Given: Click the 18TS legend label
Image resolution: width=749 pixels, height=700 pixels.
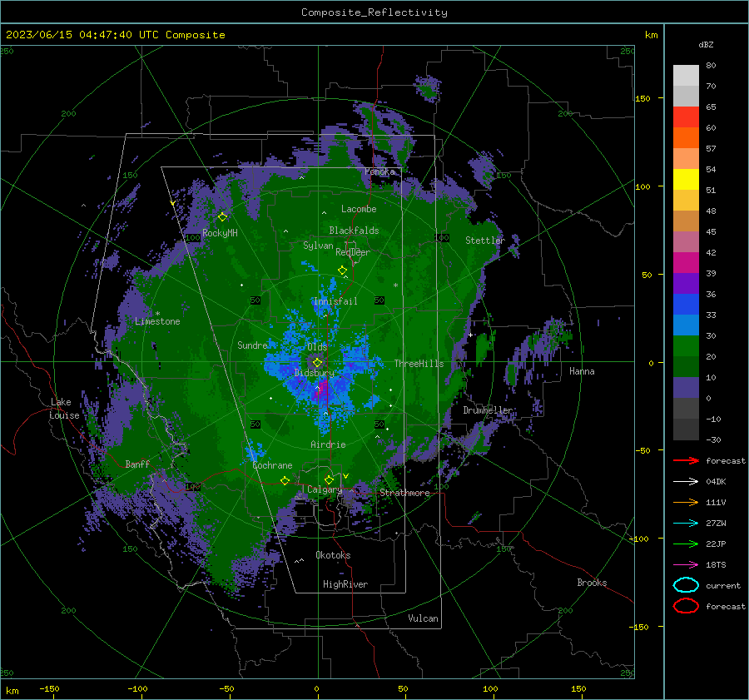Looking at the screenshot, I should click(x=716, y=565).
